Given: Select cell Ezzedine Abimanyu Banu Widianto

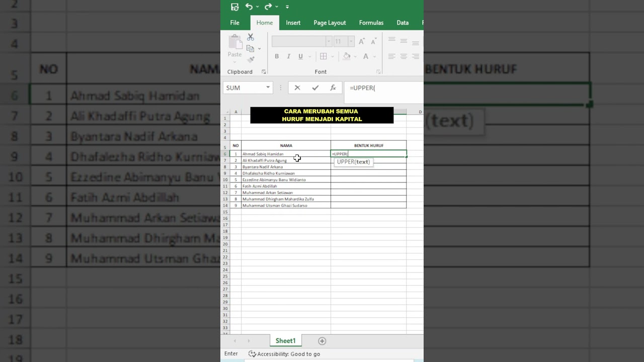Looking at the screenshot, I should [x=286, y=179].
